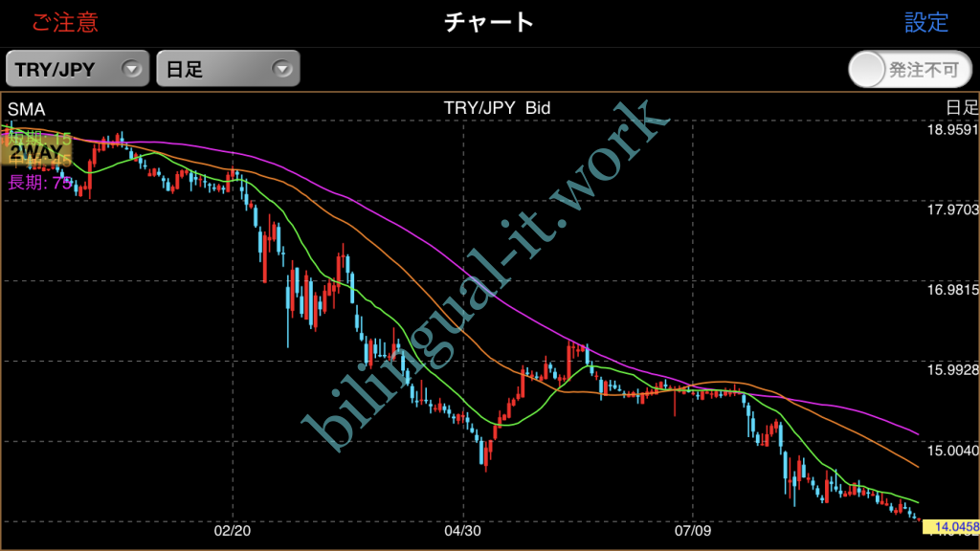Open 設定 chart settings

point(925,22)
